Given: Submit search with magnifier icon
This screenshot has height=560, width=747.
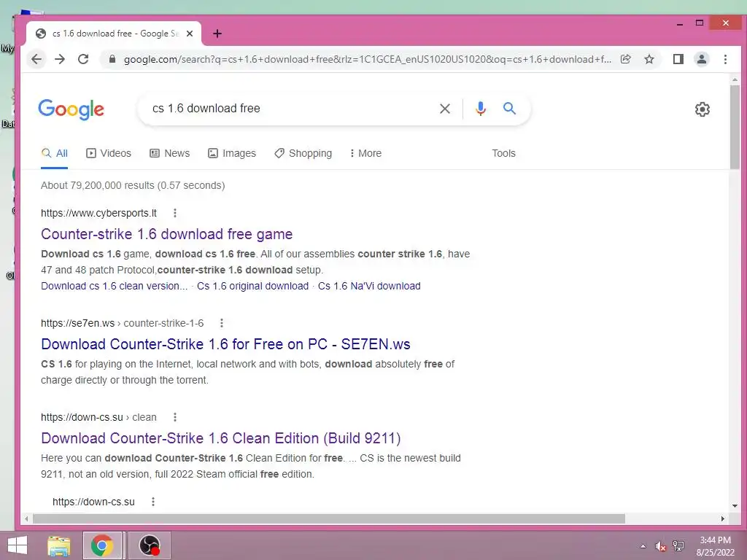Looking at the screenshot, I should [x=509, y=109].
